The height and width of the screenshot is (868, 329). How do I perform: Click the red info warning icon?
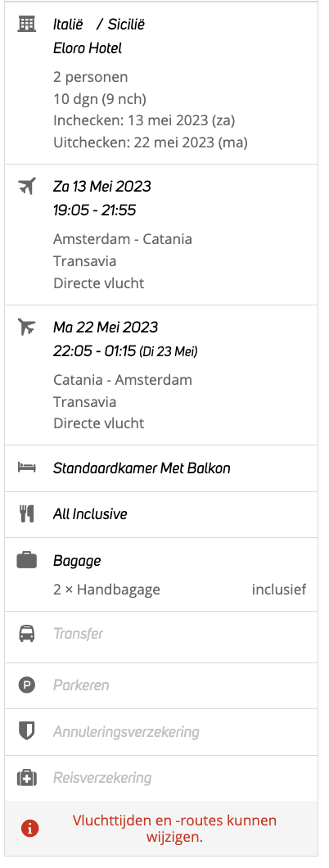(x=29, y=828)
